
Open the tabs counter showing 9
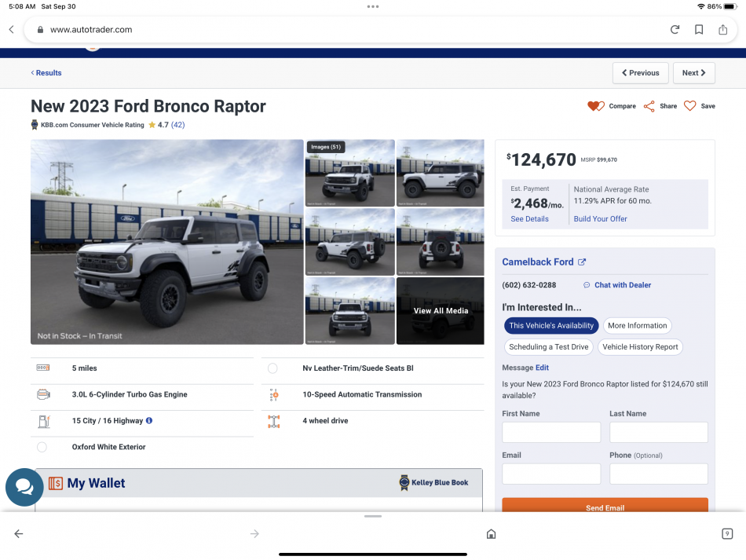(727, 534)
